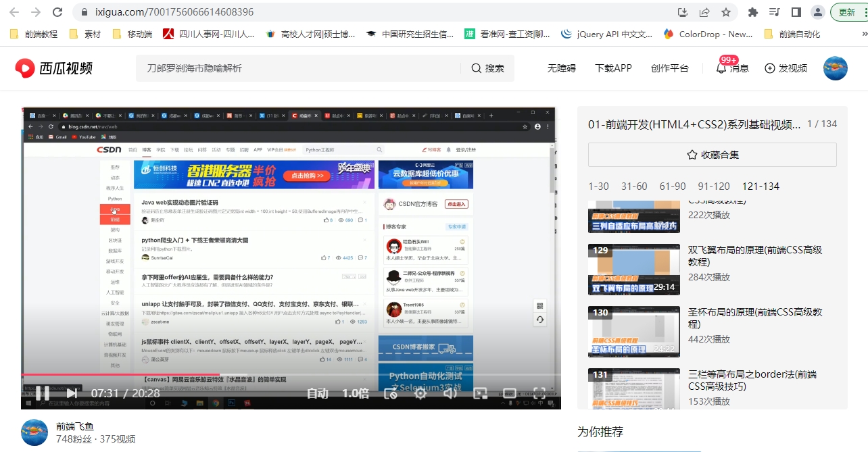Click the 西瓜视频 logo
Screen dimensions: 868x452
point(54,68)
